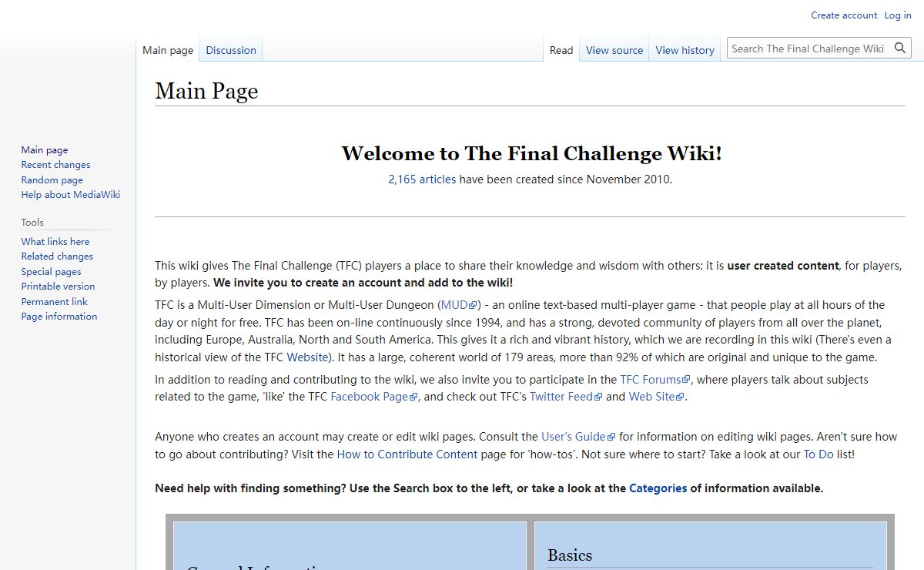Screen dimensions: 924x570
Task: Switch to the Main page tab
Action: tap(168, 50)
